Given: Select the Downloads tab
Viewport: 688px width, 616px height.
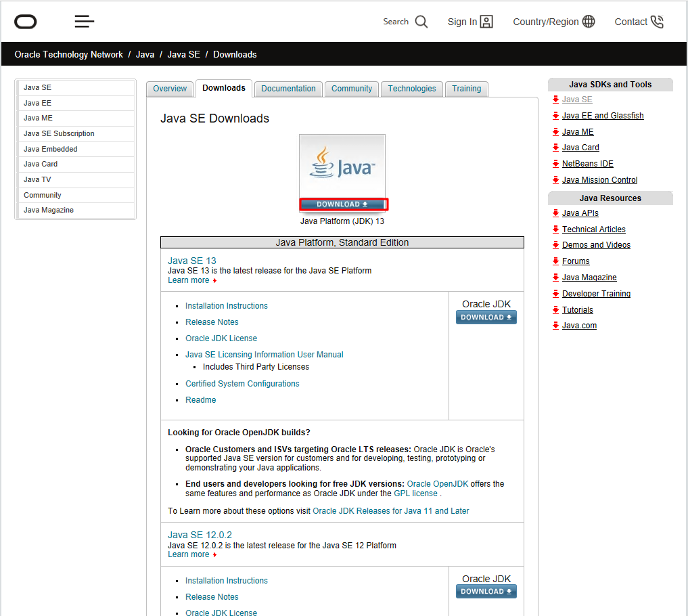Looking at the screenshot, I should (x=224, y=88).
